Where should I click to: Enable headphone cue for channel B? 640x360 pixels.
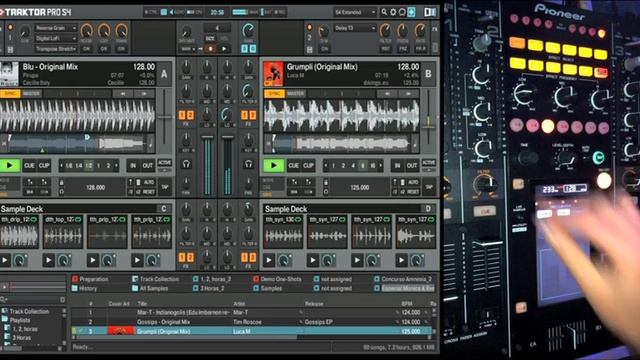point(248,164)
